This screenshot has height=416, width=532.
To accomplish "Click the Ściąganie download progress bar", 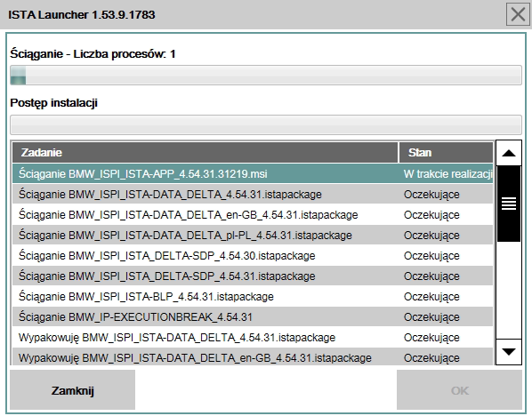I will point(266,76).
